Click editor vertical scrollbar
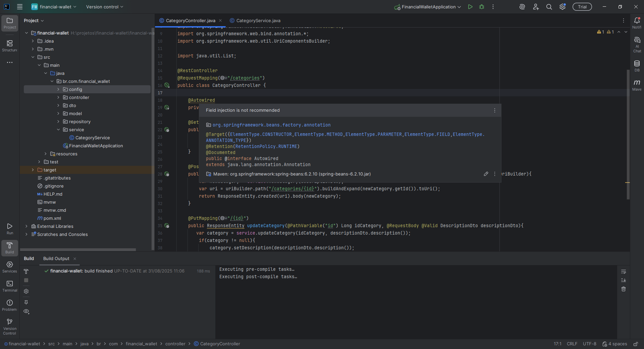Image resolution: width=644 pixels, height=349 pixels. (x=628, y=134)
